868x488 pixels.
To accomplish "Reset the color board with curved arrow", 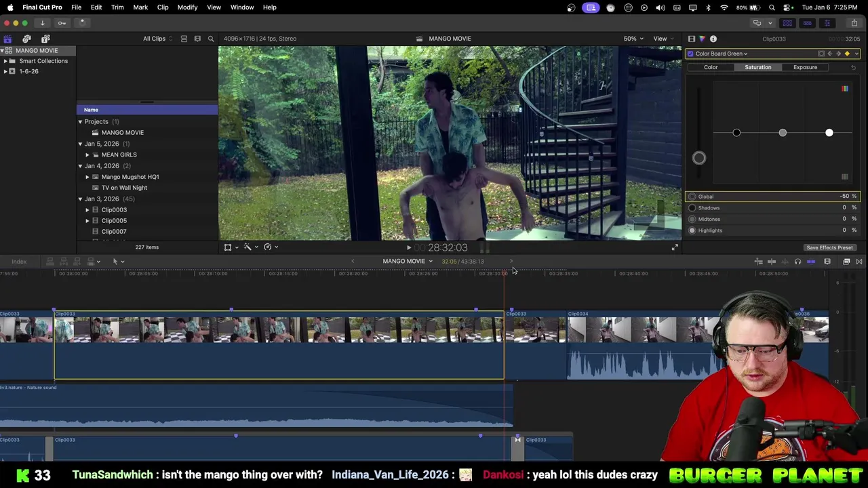I will pos(853,67).
